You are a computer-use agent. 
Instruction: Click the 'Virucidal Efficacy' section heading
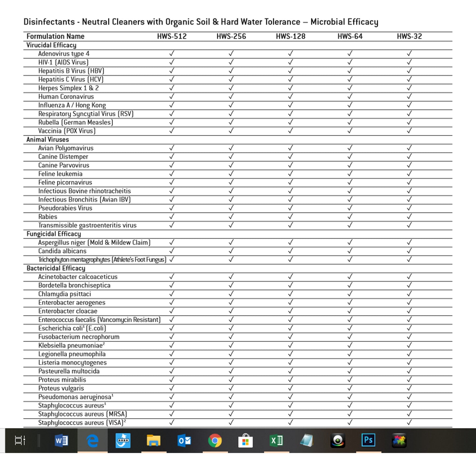[51, 45]
